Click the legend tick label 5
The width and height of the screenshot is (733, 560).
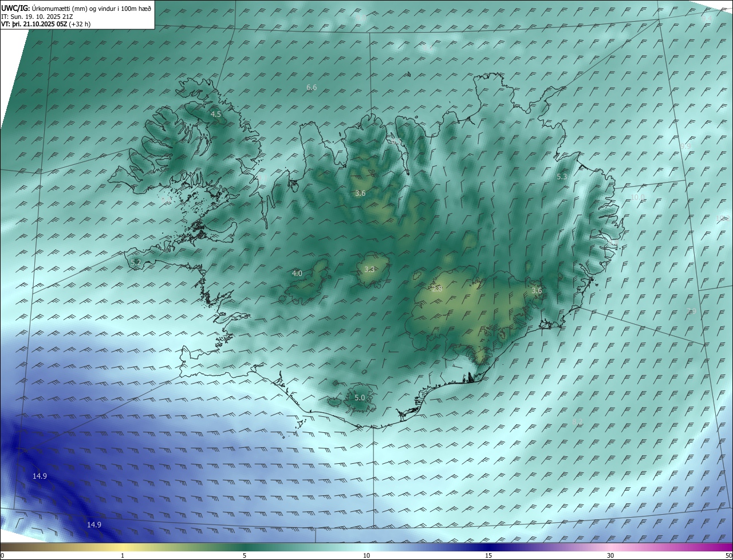pos(245,556)
